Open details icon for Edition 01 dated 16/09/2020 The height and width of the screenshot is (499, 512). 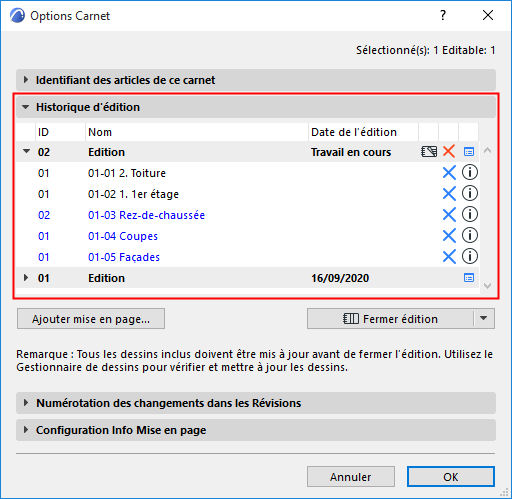pos(469,278)
